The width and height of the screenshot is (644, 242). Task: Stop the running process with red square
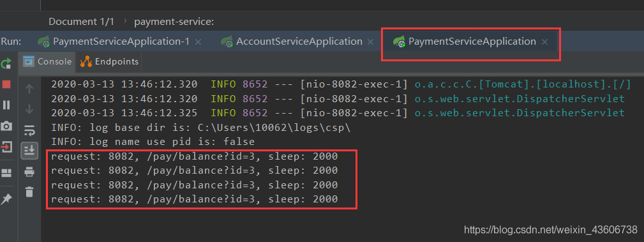[6, 84]
